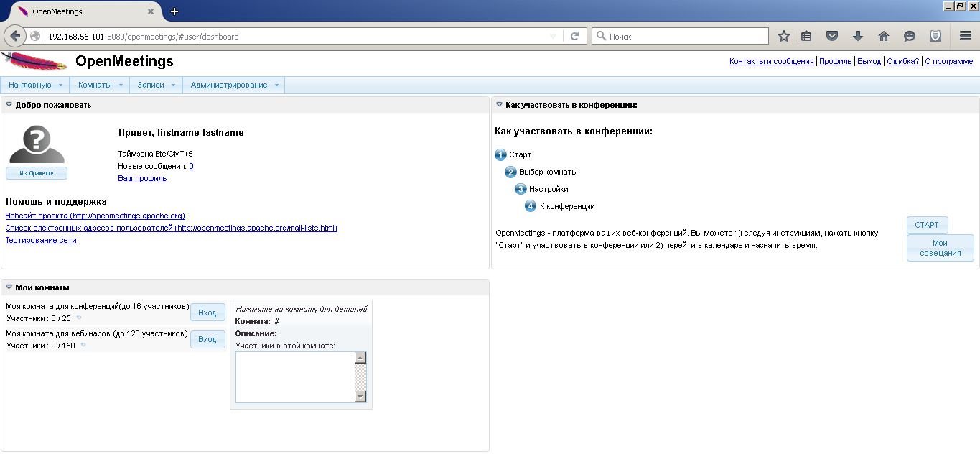Open the bookmarks list icon

tap(806, 36)
